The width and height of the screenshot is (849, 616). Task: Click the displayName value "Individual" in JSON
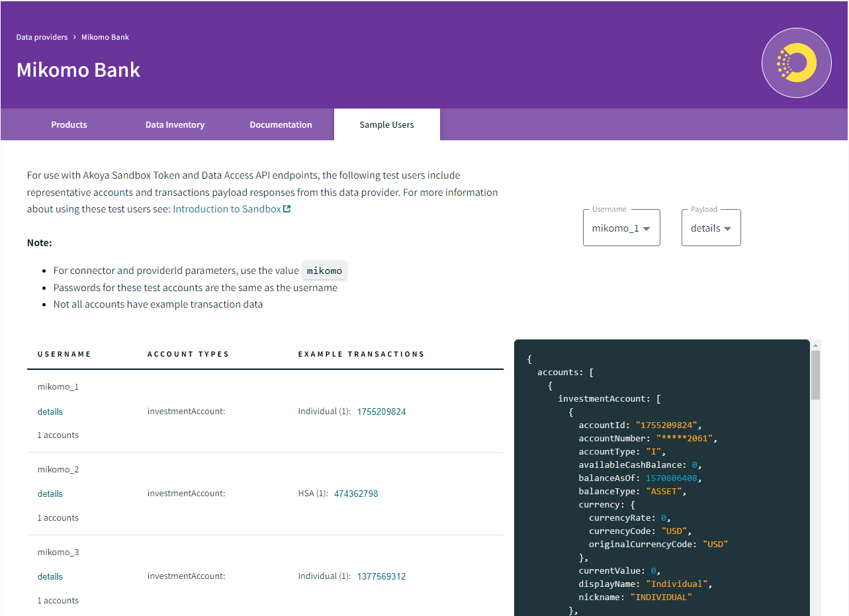pyautogui.click(x=676, y=584)
